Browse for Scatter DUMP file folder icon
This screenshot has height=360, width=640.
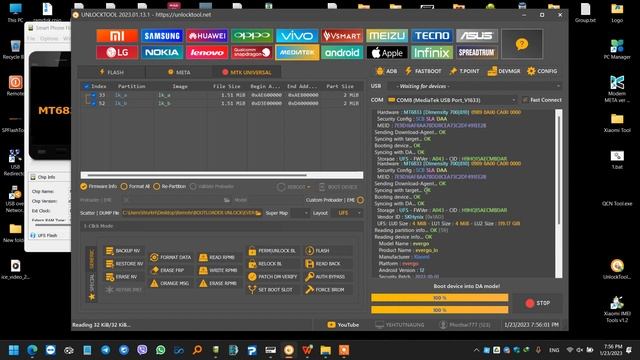point(258,213)
